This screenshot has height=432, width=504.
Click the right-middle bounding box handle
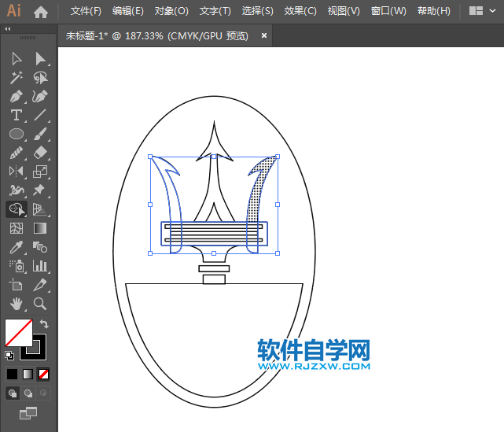pyautogui.click(x=278, y=205)
